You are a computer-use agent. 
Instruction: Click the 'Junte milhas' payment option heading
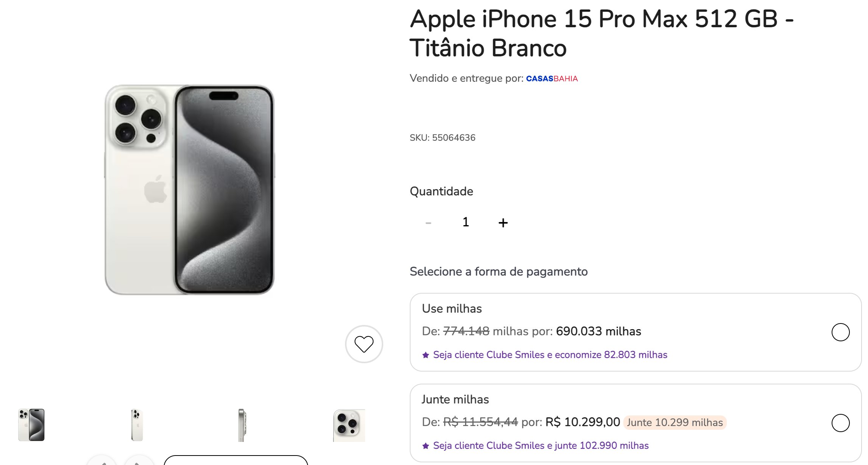click(455, 400)
